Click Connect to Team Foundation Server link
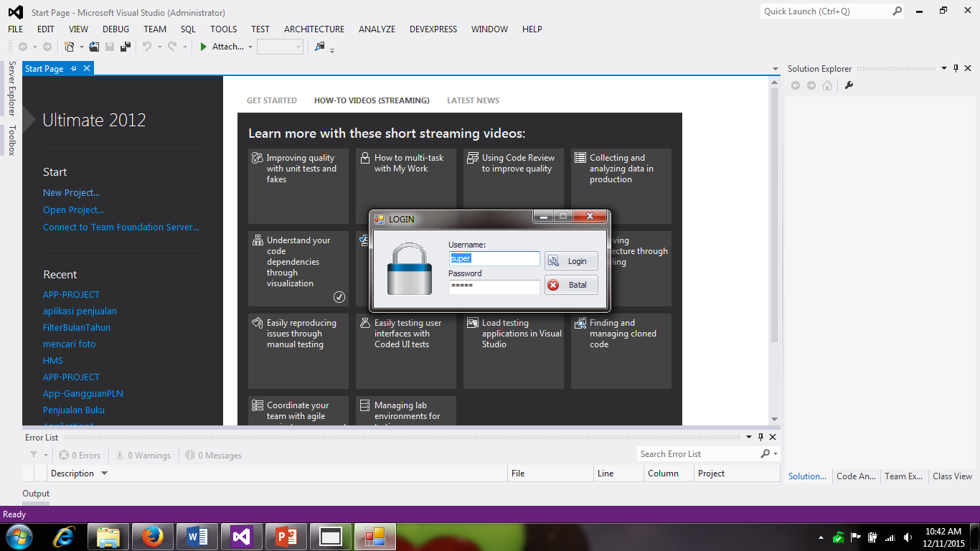The image size is (980, 551). [121, 227]
